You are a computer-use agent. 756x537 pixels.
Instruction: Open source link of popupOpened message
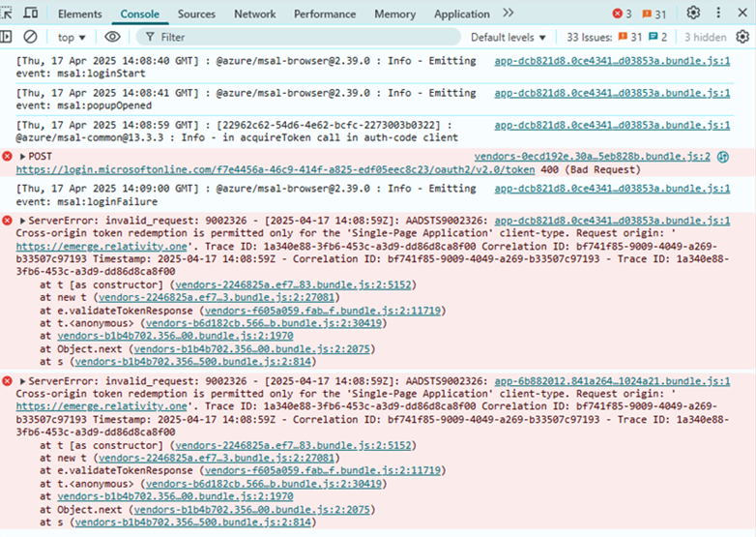[x=612, y=93]
